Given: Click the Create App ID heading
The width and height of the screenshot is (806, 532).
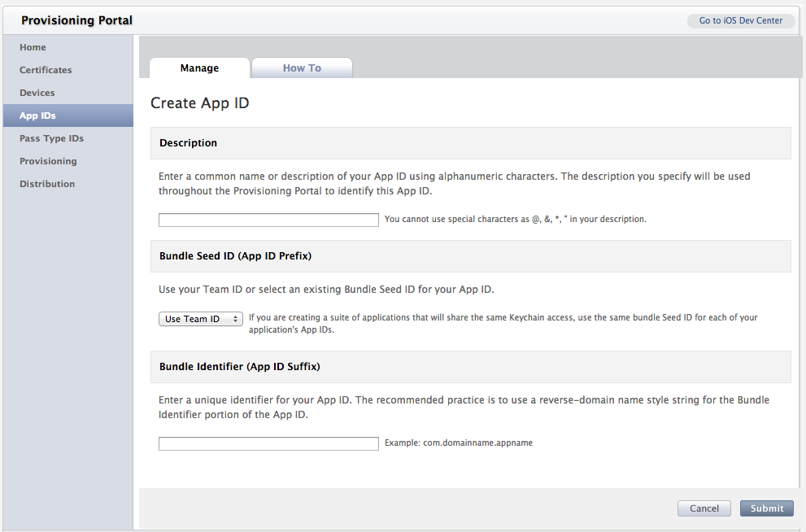Looking at the screenshot, I should [x=200, y=103].
